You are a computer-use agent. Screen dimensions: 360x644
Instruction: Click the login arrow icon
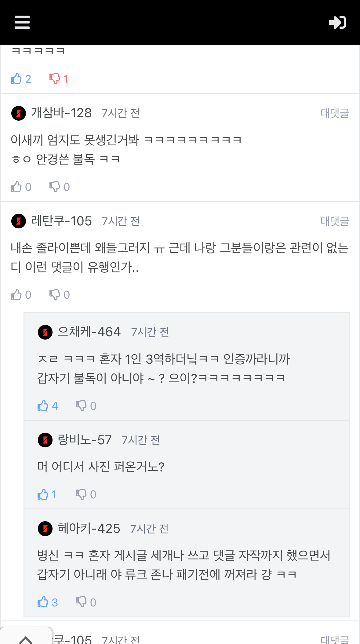tap(337, 22)
